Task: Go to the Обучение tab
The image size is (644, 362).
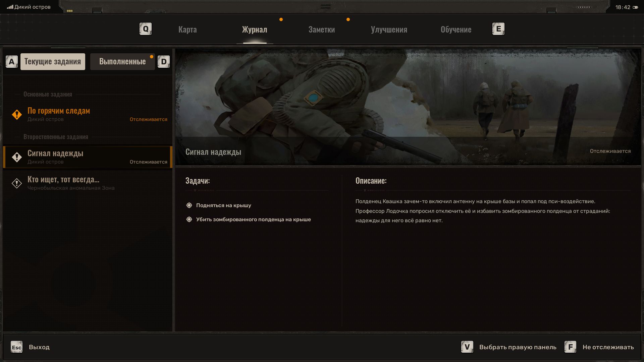Action: click(456, 29)
